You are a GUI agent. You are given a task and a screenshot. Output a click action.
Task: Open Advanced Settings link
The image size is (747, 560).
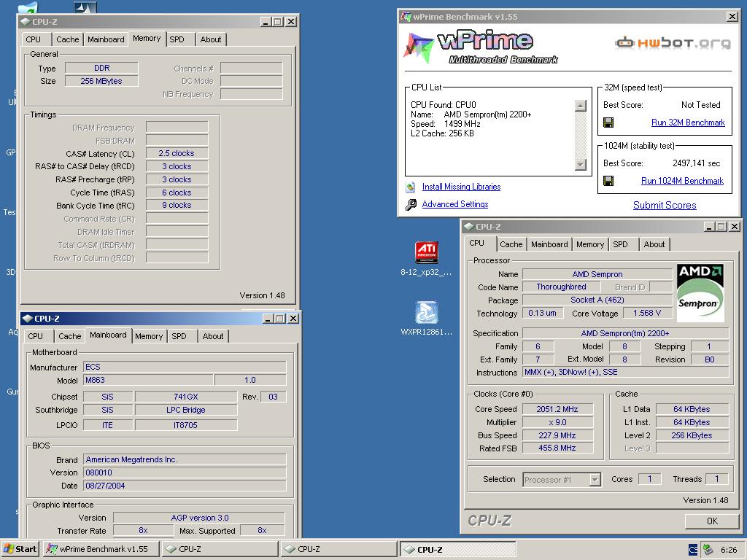click(x=455, y=204)
